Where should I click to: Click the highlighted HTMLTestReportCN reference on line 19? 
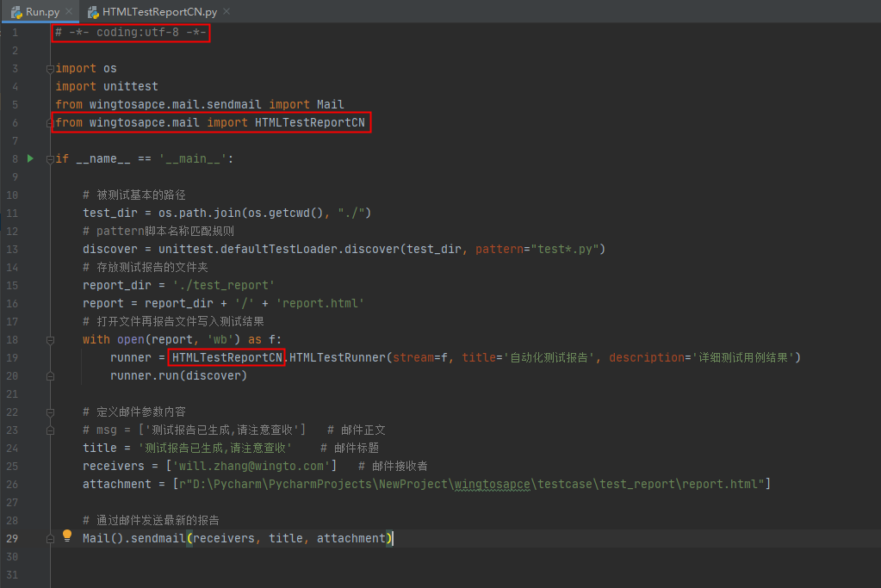click(226, 357)
